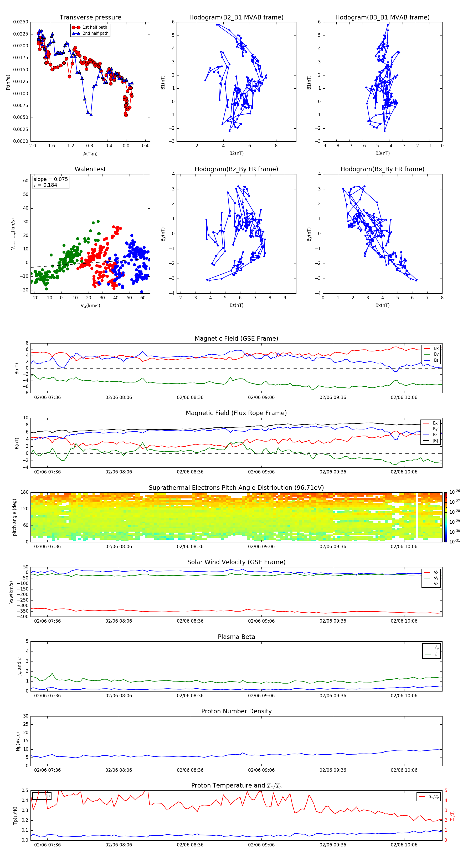Click the Tp legend box
The image size is (473, 868).
[42, 796]
